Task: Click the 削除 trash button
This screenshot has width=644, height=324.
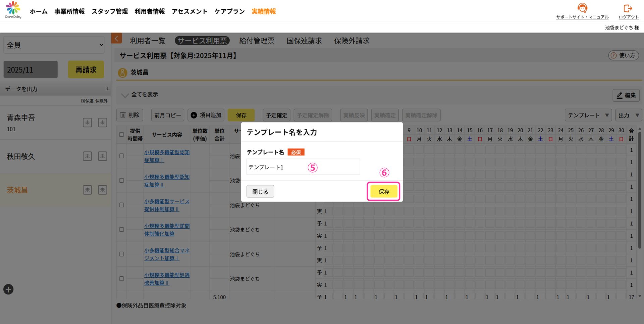Action: point(130,115)
